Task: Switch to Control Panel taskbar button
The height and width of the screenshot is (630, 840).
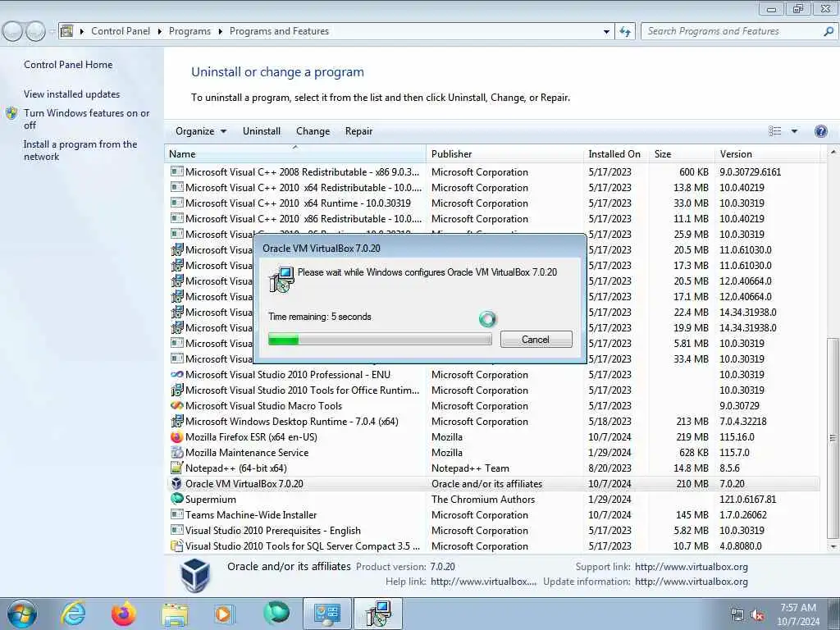Action: 327,614
